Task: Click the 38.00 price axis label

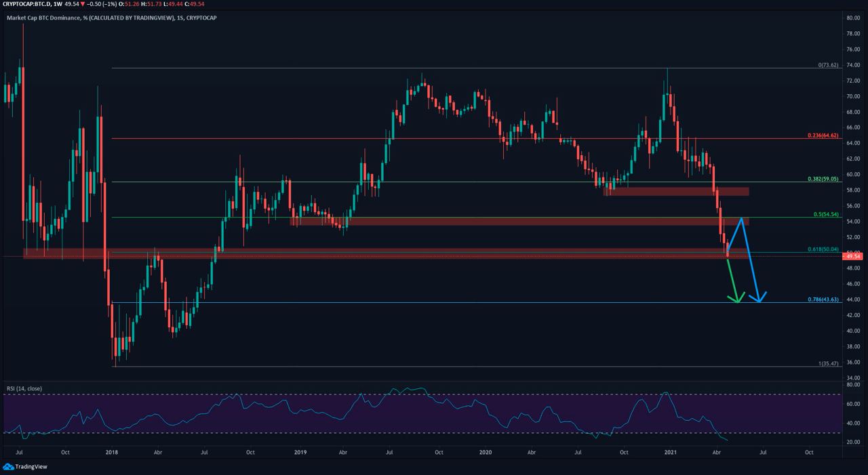Action: click(852, 346)
